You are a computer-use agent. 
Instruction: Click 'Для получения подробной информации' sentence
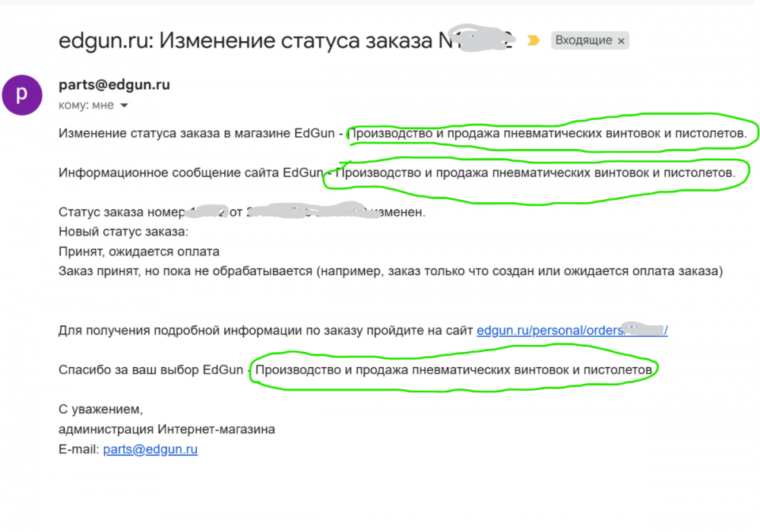click(x=266, y=331)
